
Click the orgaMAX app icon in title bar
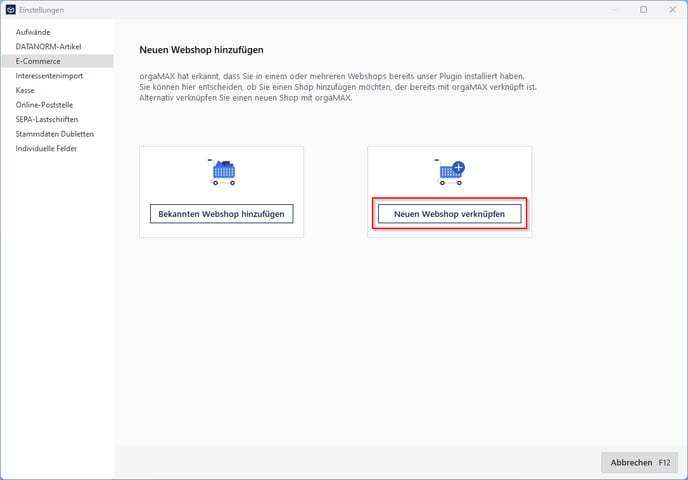[x=11, y=10]
